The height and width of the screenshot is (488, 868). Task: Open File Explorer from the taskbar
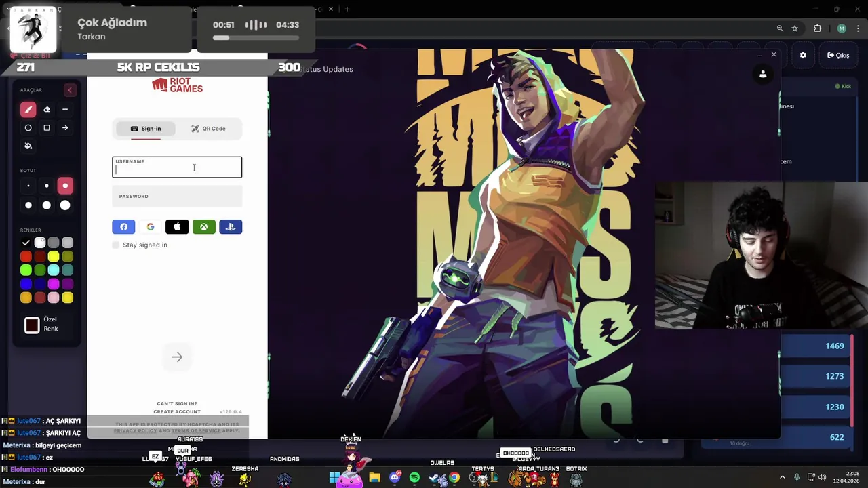(x=374, y=478)
